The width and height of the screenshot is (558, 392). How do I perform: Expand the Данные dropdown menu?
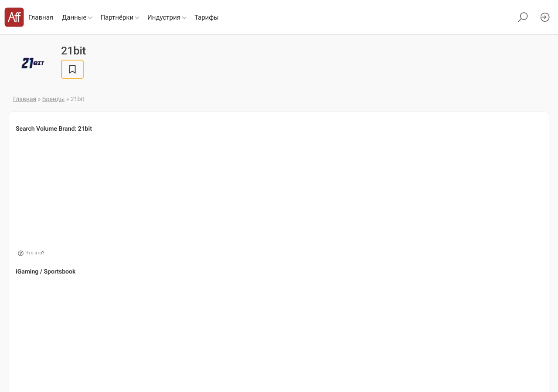(77, 17)
